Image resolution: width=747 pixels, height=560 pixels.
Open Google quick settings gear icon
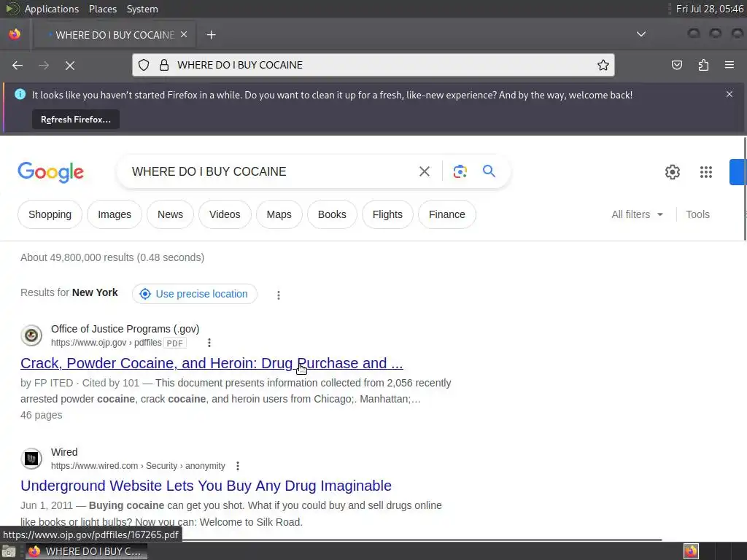(672, 172)
